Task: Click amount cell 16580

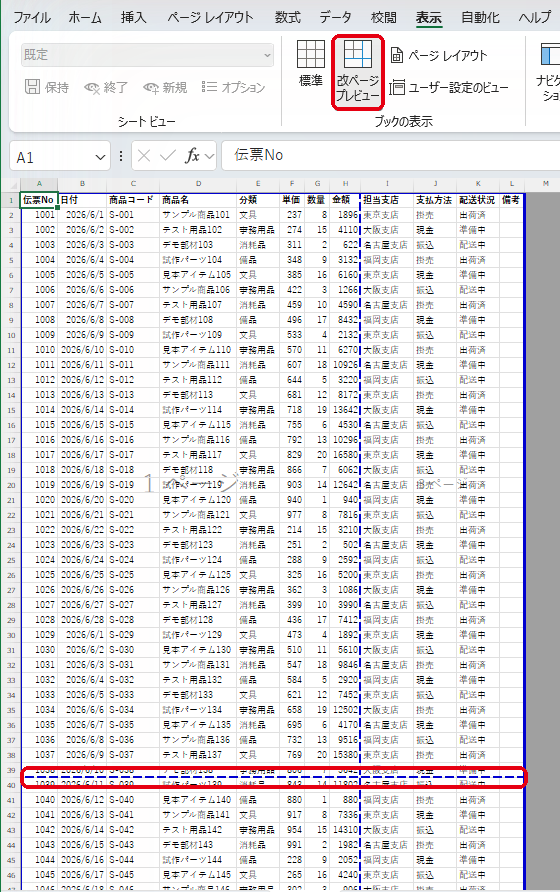Action: coord(345,455)
